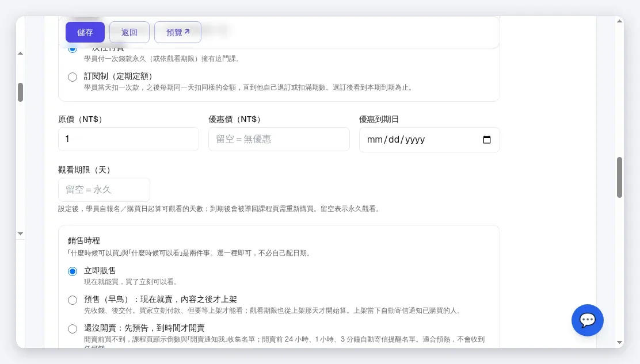Click the 儲存 button
Screen dimensions: 640x364
coord(85,32)
